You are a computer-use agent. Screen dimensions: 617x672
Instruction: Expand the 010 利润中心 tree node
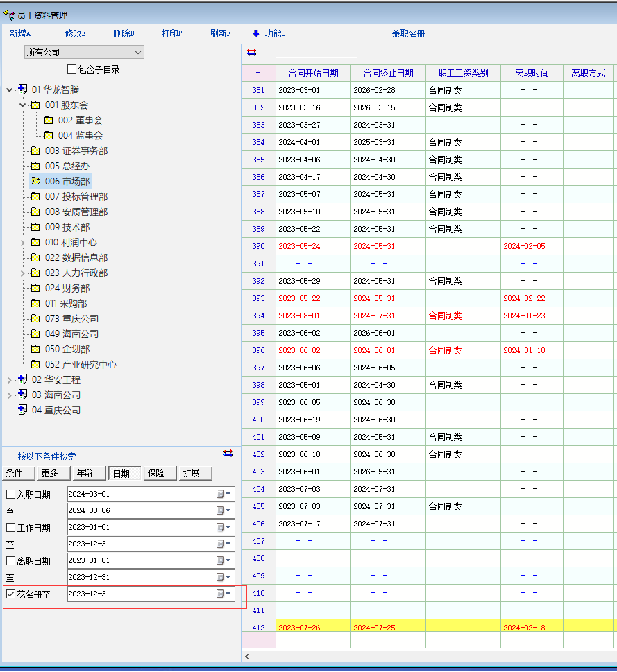click(x=22, y=243)
